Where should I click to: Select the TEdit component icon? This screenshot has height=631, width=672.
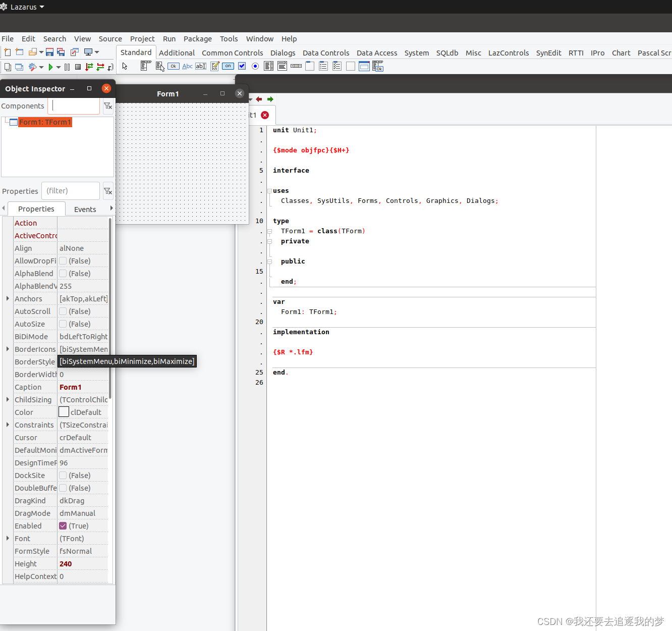200,66
